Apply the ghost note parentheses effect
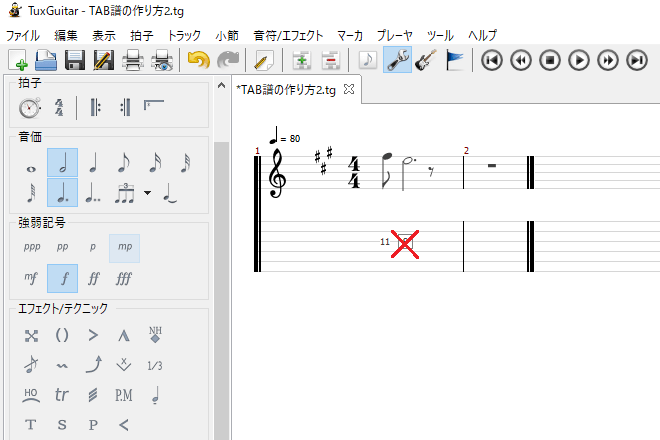660x440 pixels. [x=62, y=336]
